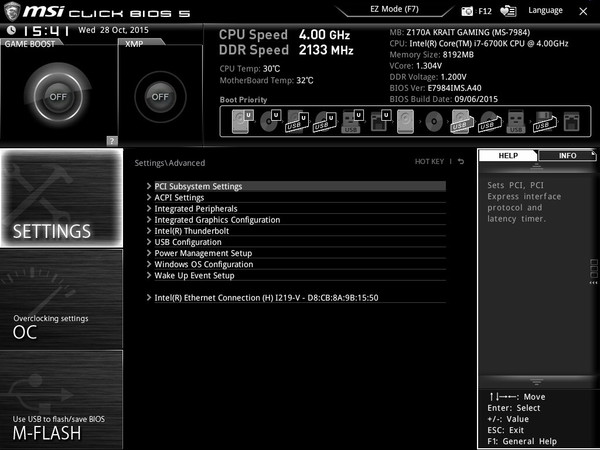Select the legacy USB key boot icon

point(516,121)
